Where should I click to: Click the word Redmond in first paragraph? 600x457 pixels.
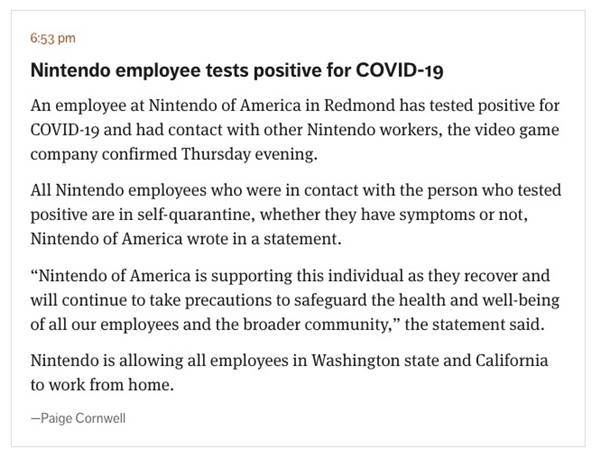[360, 105]
